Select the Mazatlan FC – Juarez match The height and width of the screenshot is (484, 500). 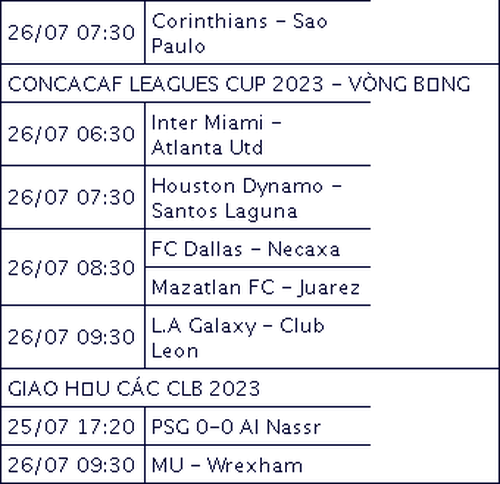(258, 286)
